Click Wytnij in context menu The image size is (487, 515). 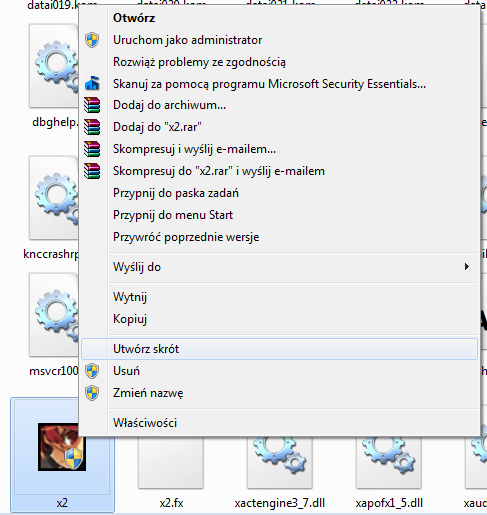click(279, 297)
